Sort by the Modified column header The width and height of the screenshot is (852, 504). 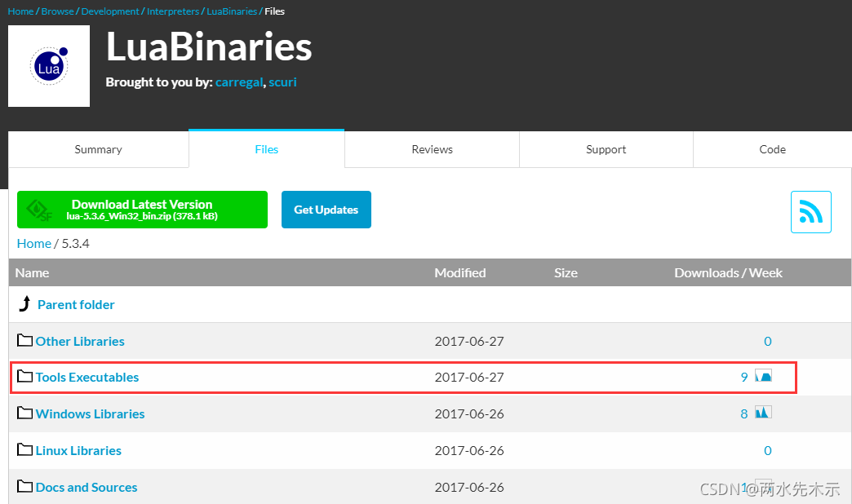point(460,272)
